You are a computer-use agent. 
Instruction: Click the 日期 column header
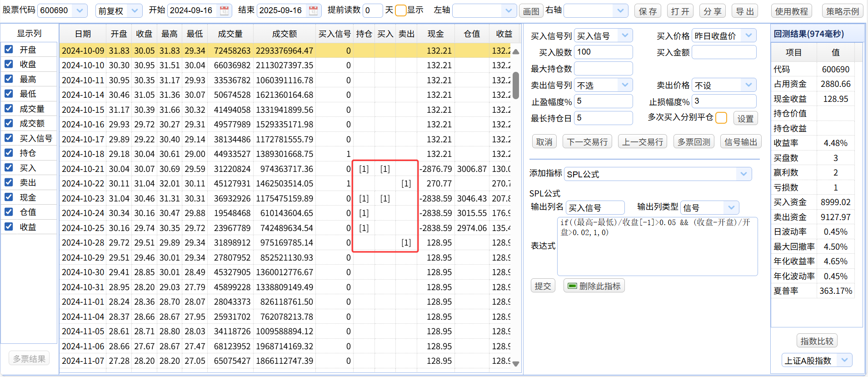point(83,34)
